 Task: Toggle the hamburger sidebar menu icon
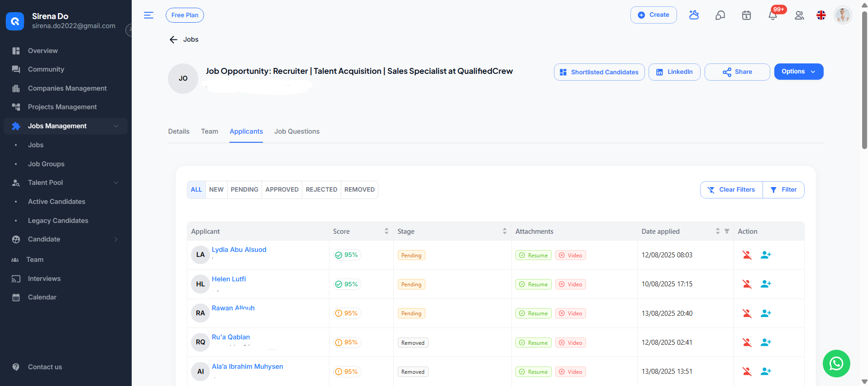coord(148,15)
